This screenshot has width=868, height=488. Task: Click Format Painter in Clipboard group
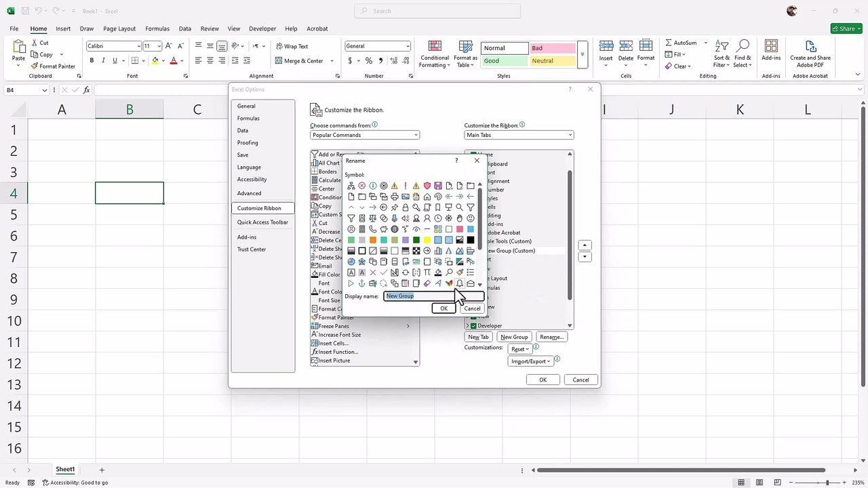pyautogui.click(x=53, y=66)
